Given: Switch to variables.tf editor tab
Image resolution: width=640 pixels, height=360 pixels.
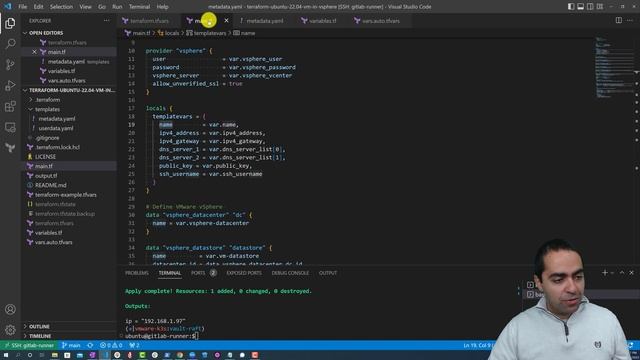Looking at the screenshot, I should 322,20.
